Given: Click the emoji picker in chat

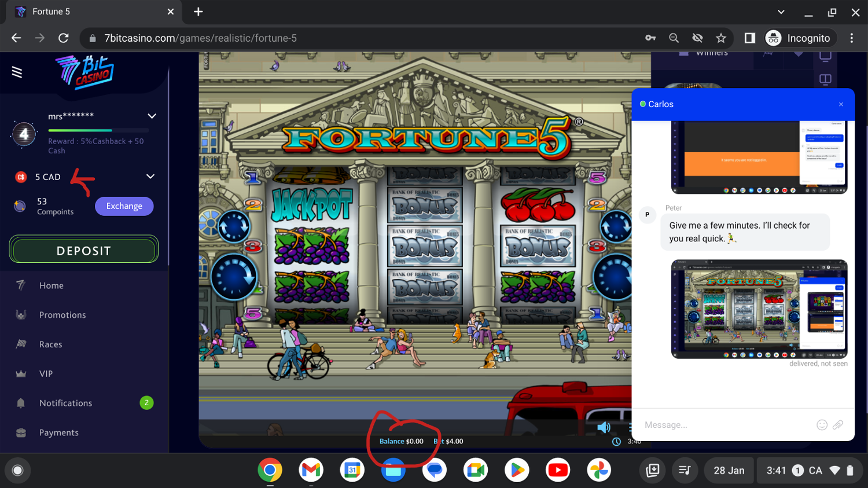Looking at the screenshot, I should click(821, 425).
